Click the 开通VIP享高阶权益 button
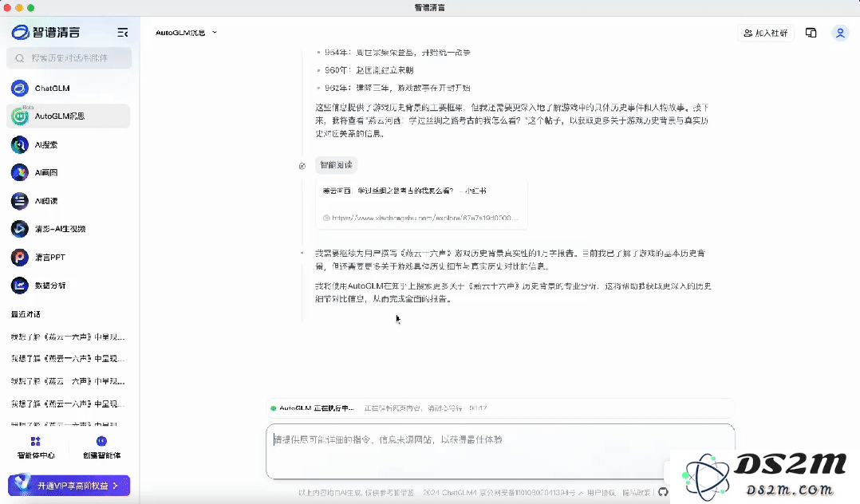 (69, 486)
